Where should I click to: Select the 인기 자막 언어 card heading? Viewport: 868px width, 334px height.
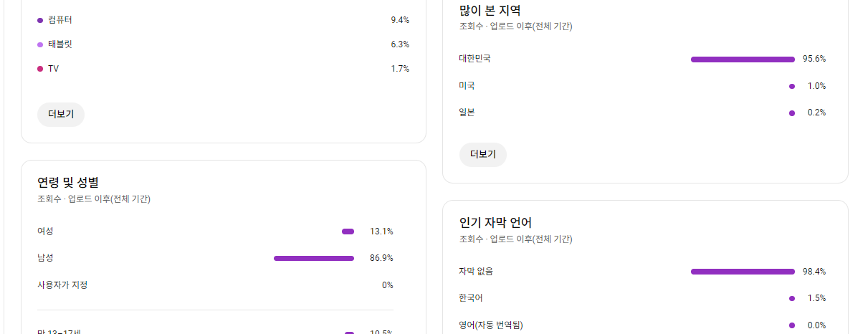pyautogui.click(x=495, y=222)
